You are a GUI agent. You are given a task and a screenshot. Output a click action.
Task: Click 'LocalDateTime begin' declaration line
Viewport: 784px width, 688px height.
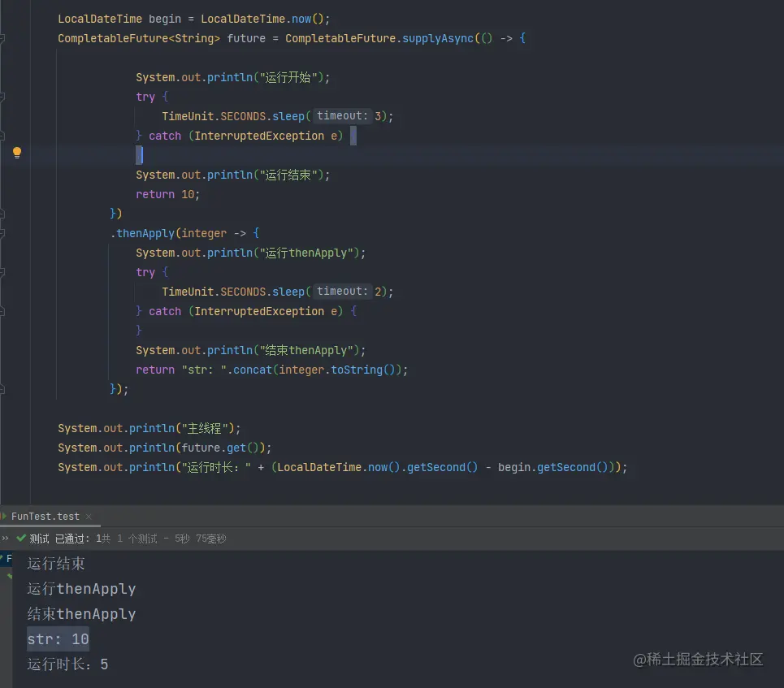pos(194,19)
